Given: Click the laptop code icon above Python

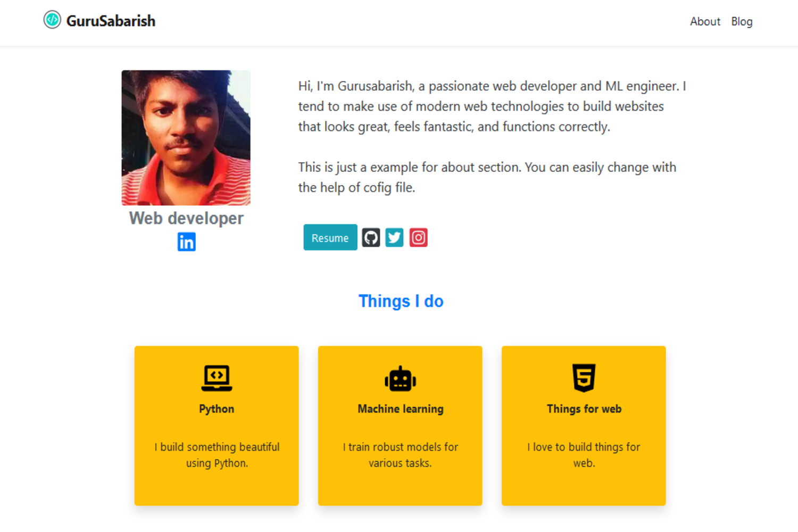Looking at the screenshot, I should pos(217,378).
